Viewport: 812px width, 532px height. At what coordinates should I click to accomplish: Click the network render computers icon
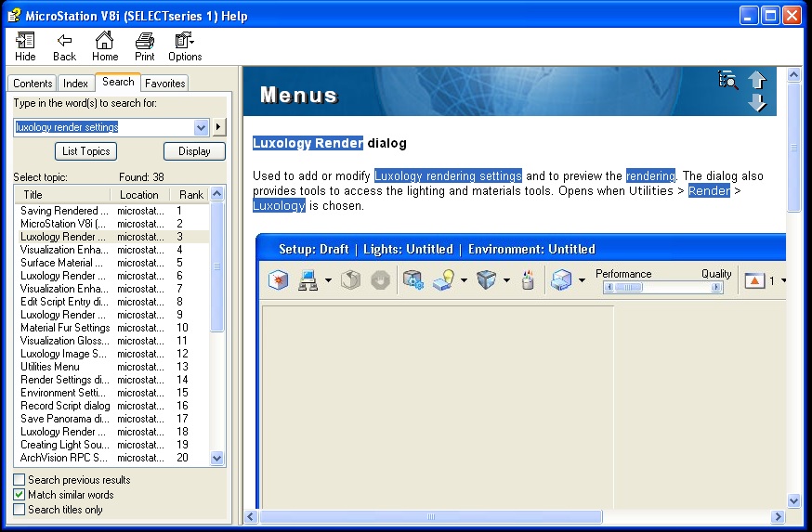308,280
